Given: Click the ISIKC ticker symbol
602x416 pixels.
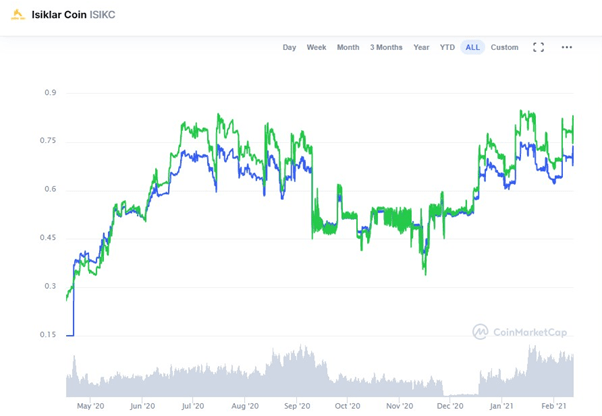Looking at the screenshot, I should 102,15.
